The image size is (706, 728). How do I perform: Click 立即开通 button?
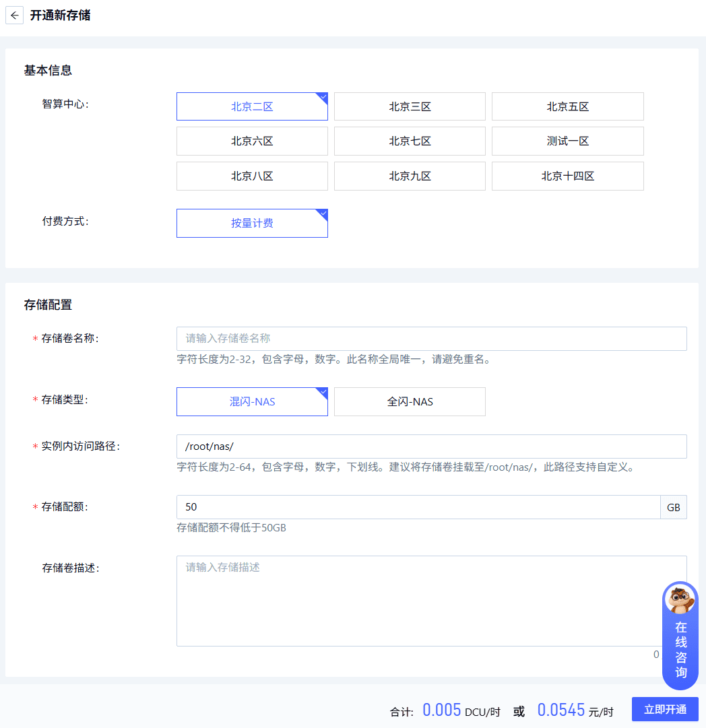(x=665, y=709)
